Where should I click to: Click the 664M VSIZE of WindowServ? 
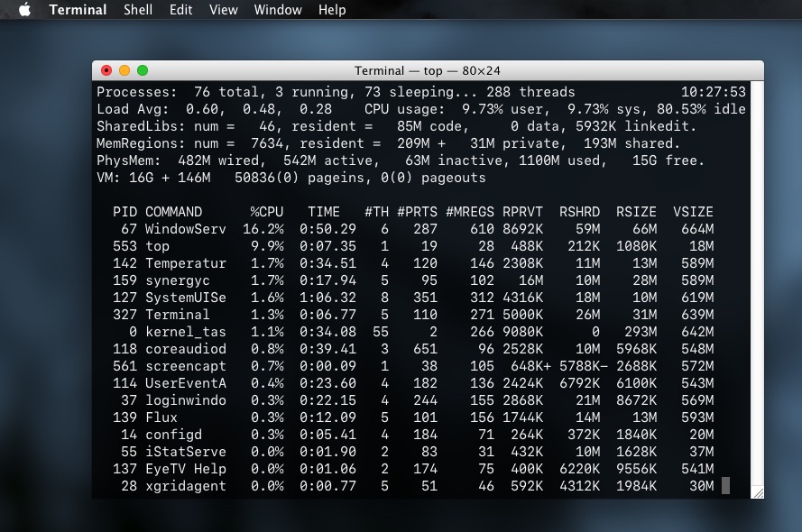(x=697, y=229)
